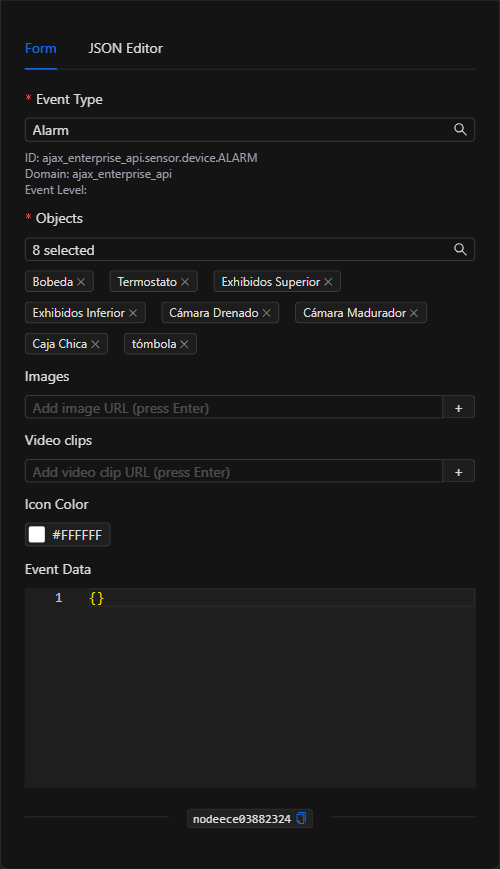Open the Event Type Alarm search field

(249, 130)
